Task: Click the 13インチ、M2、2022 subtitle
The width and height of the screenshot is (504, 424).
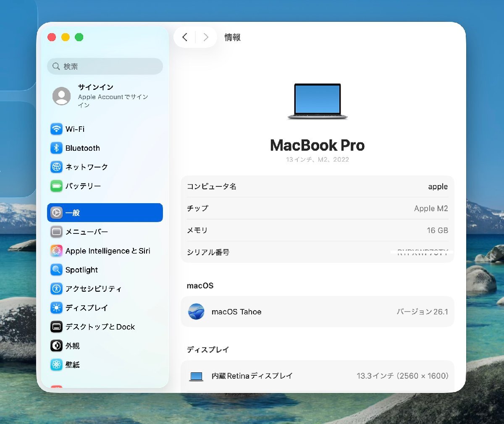Action: click(x=318, y=160)
